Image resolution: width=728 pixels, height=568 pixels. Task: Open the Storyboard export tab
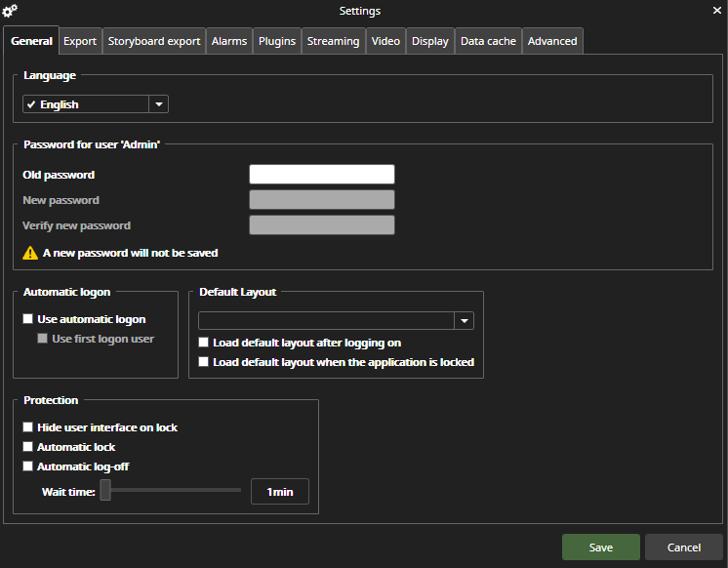154,41
